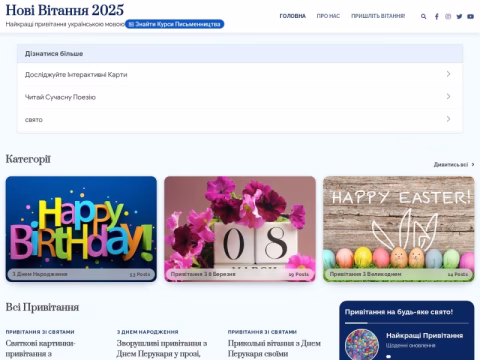480x360 pixels.
Task: Click З Днем Народження card label
Action: 40,274
